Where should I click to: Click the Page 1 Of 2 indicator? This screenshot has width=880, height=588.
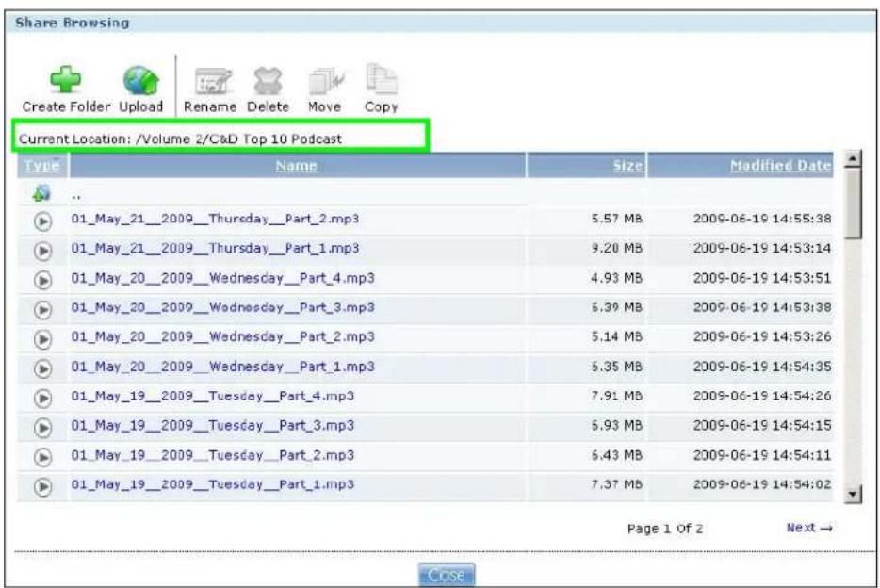pyautogui.click(x=664, y=529)
